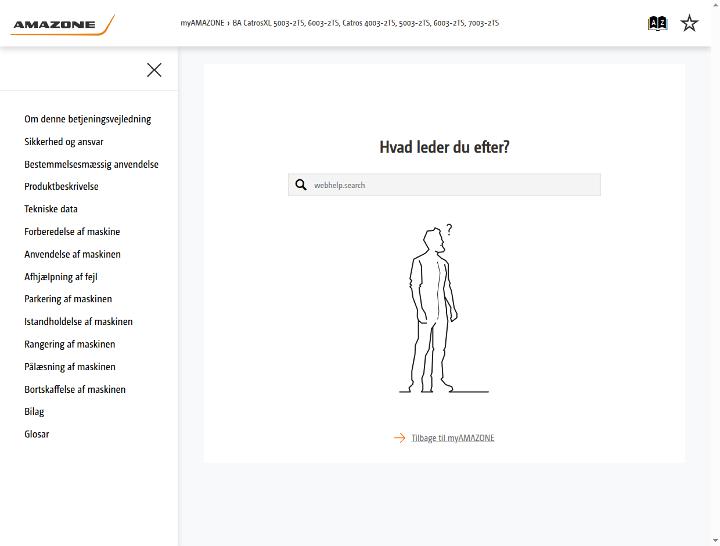Screen dimensions: 720x546
Task: Click the scrollbar down arrow at bottom right
Action: [x=715, y=541]
